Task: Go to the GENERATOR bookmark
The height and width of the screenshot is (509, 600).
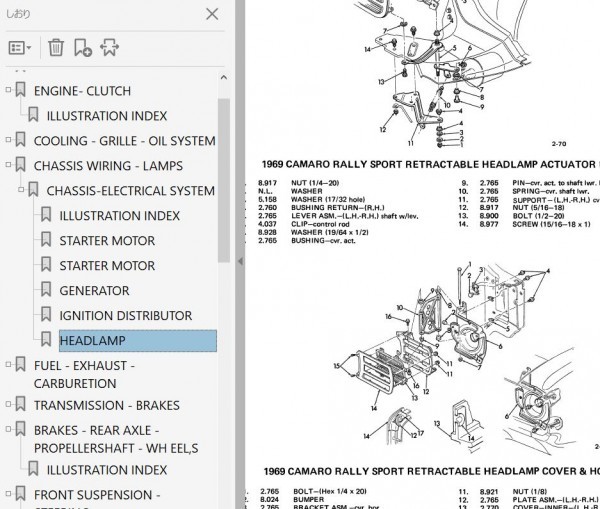Action: click(94, 291)
